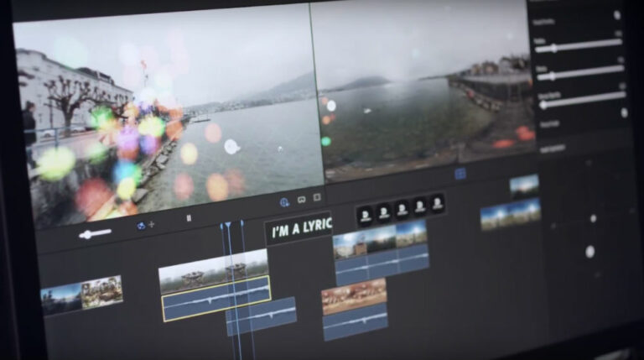Screen dimensions: 644x360
Task: Adjust the third slider in the right panel
Action: tap(582, 101)
